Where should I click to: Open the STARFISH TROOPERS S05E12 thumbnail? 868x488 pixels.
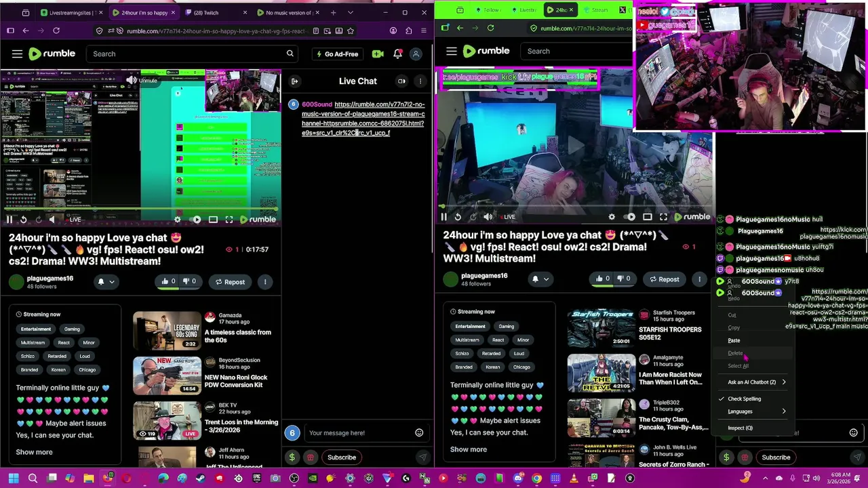point(601,329)
